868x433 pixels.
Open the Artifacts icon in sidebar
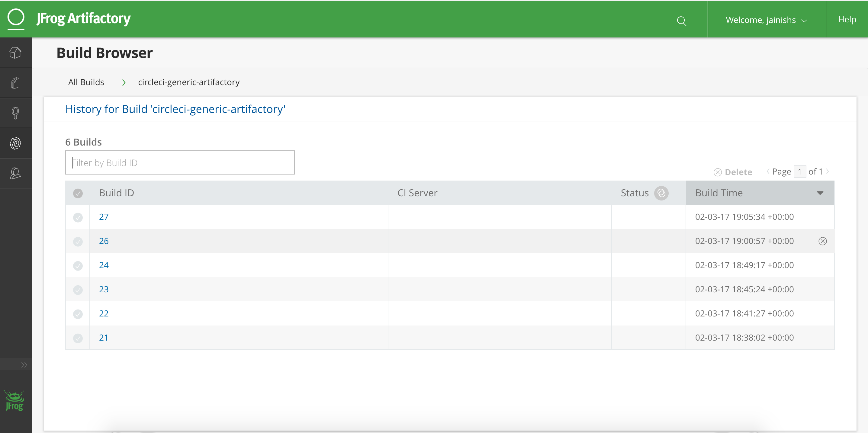(15, 83)
